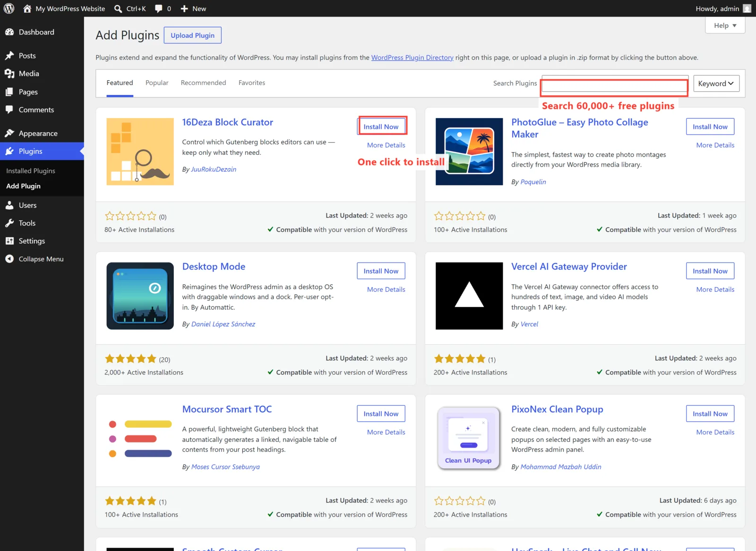Click the Howdy, admin account menu
Image resolution: width=756 pixels, height=551 pixels.
pos(723,8)
